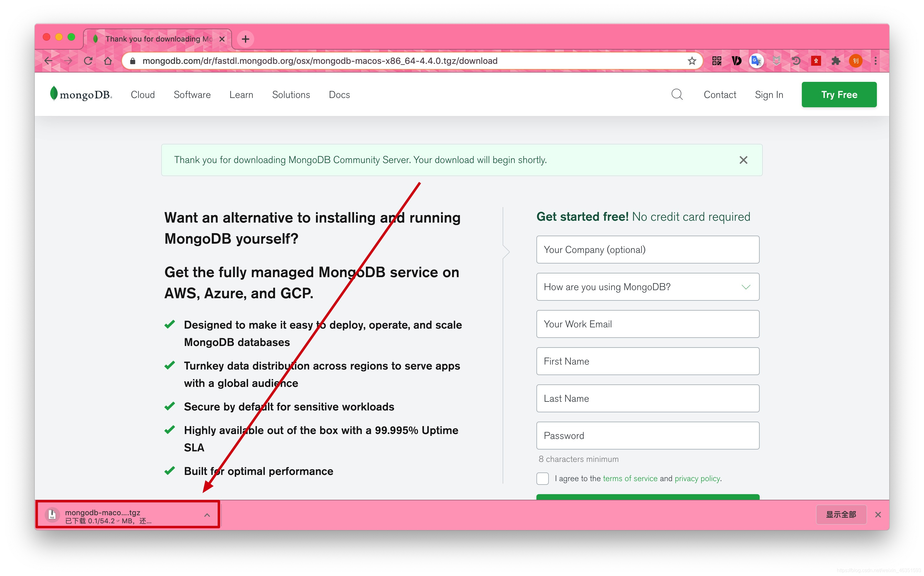Go to browser home page icon

click(108, 61)
